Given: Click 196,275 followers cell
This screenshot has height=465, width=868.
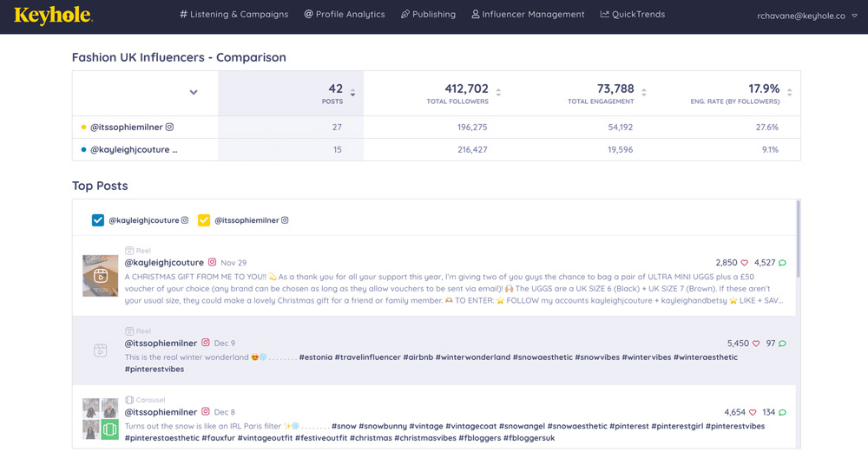Looking at the screenshot, I should (x=472, y=128).
